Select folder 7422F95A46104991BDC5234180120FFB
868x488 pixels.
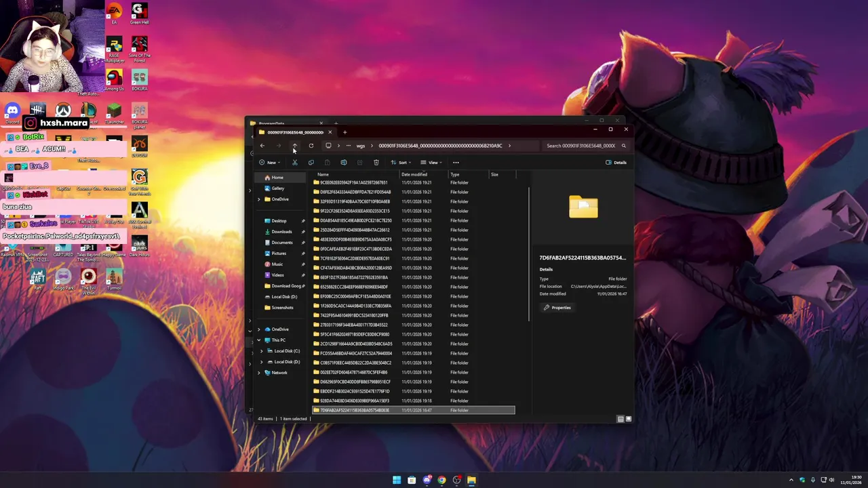pos(414,315)
